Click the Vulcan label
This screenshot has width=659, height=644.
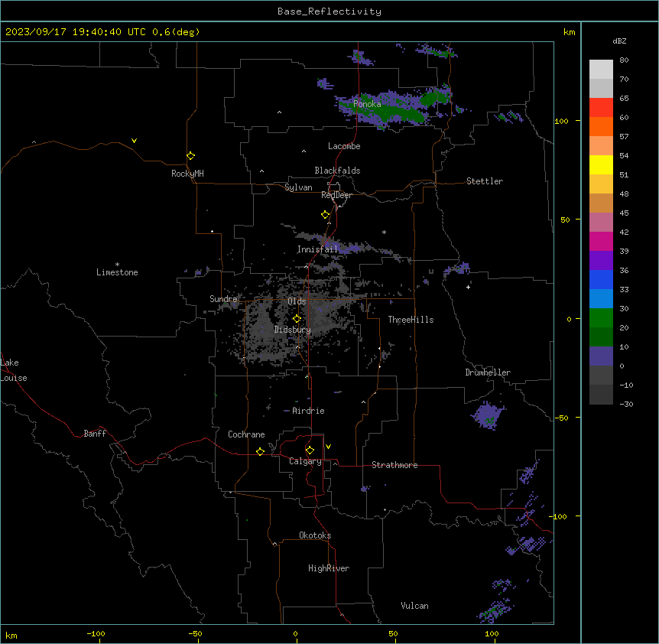click(415, 606)
